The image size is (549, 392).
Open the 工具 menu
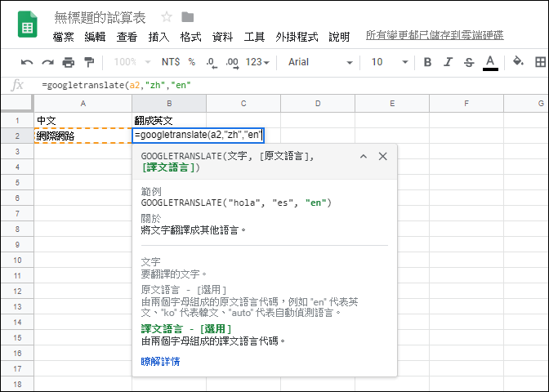[x=254, y=37]
